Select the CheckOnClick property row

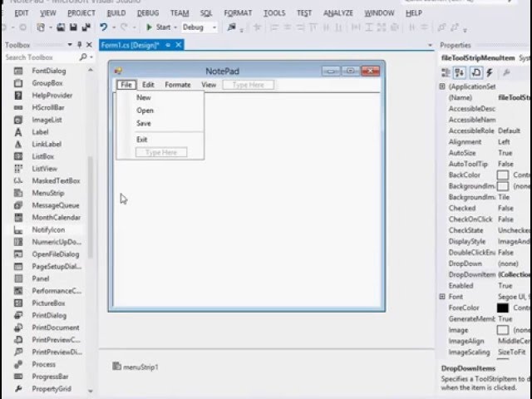click(x=485, y=219)
